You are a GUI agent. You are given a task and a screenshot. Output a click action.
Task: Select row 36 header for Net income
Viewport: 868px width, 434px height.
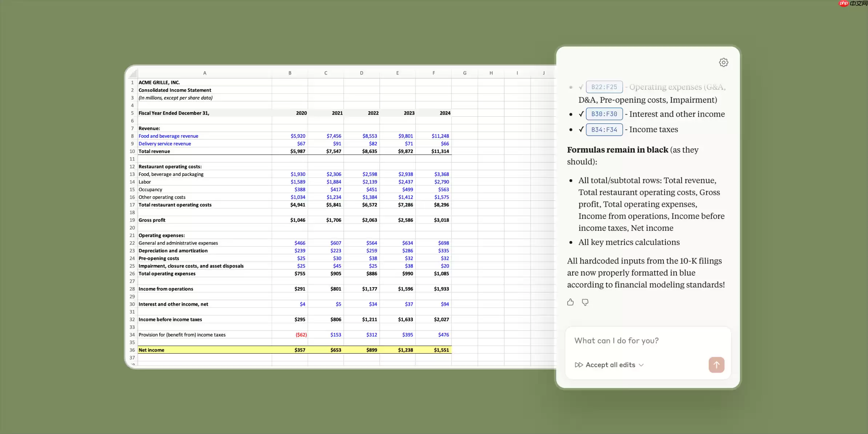pos(132,350)
